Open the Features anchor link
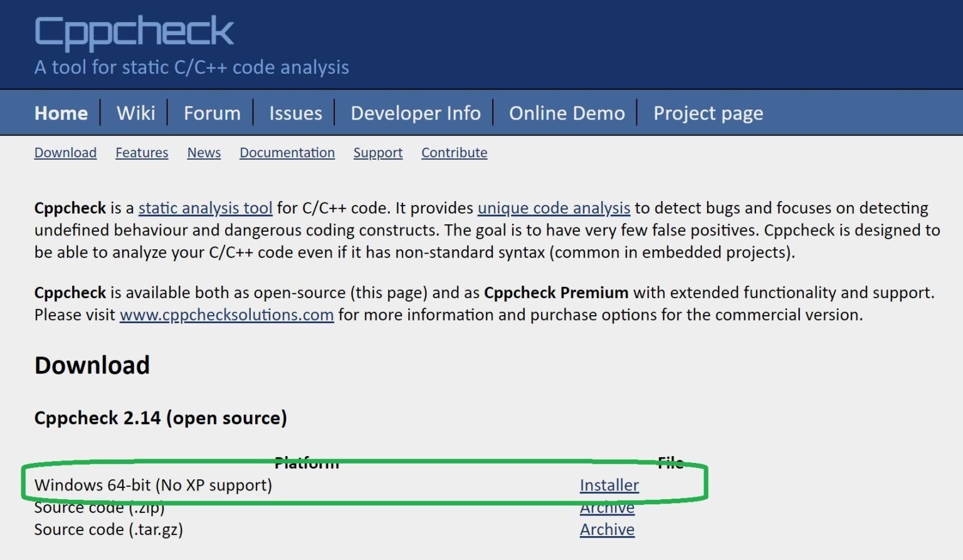Screen dimensions: 963x560 pyautogui.click(x=142, y=153)
